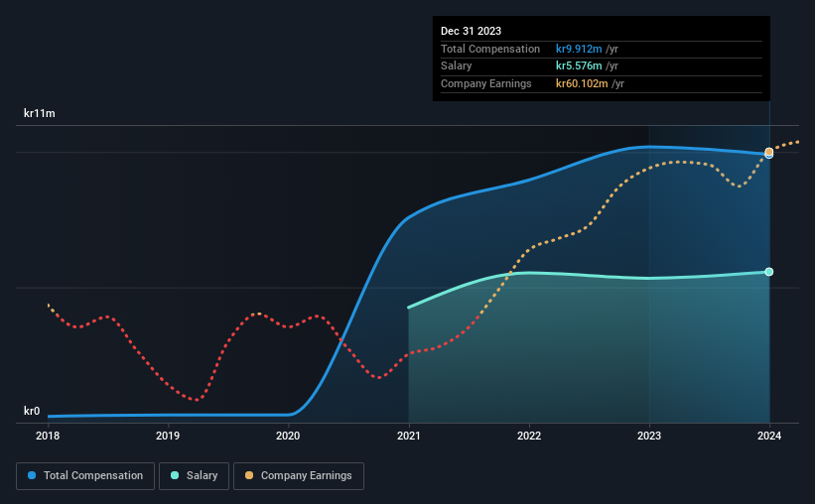Click the kr5.576m salary value
The height and width of the screenshot is (504, 815).
tap(579, 66)
